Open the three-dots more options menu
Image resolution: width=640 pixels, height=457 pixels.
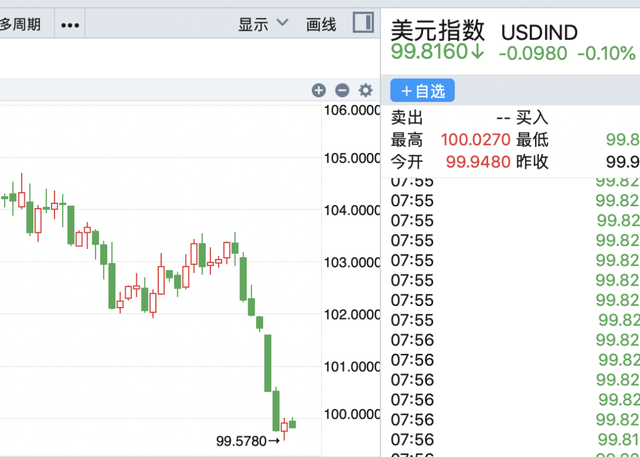pyautogui.click(x=70, y=25)
